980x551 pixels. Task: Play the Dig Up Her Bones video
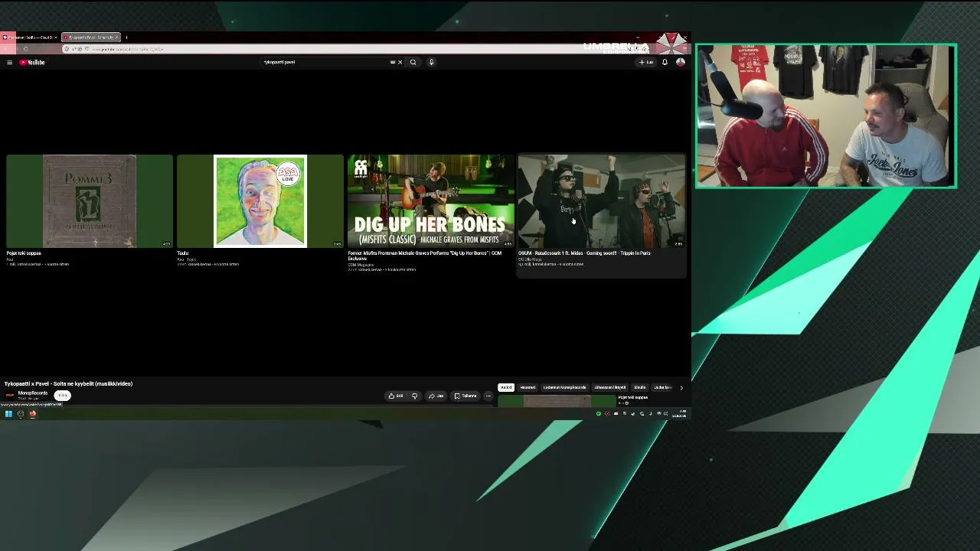click(431, 201)
